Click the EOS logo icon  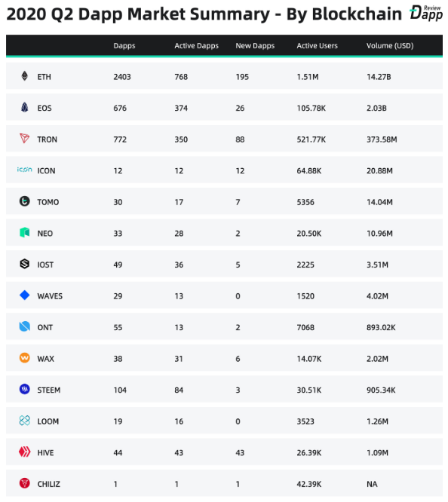point(25,107)
